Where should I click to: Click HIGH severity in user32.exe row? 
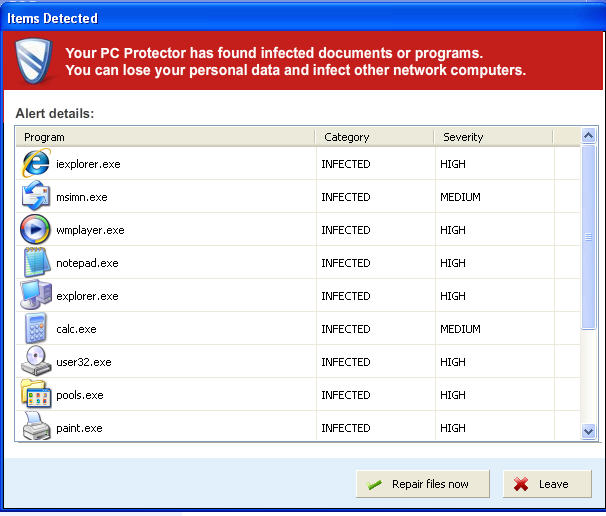pos(453,362)
